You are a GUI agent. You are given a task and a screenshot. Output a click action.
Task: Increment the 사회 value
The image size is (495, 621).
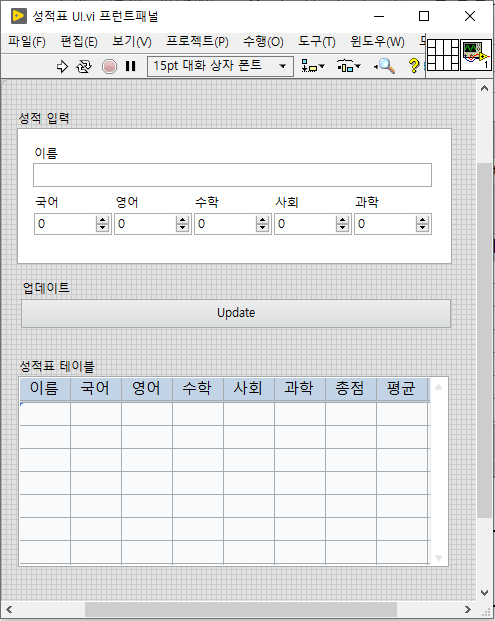[x=343, y=220]
